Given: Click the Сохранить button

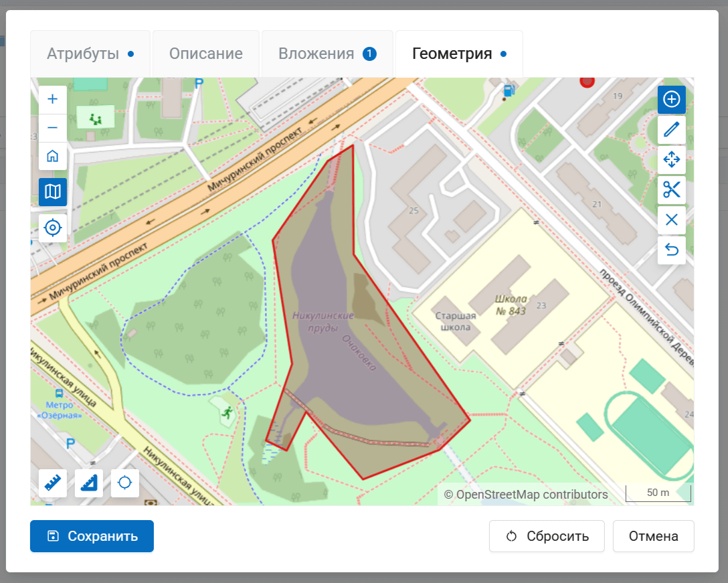Looking at the screenshot, I should (92, 536).
